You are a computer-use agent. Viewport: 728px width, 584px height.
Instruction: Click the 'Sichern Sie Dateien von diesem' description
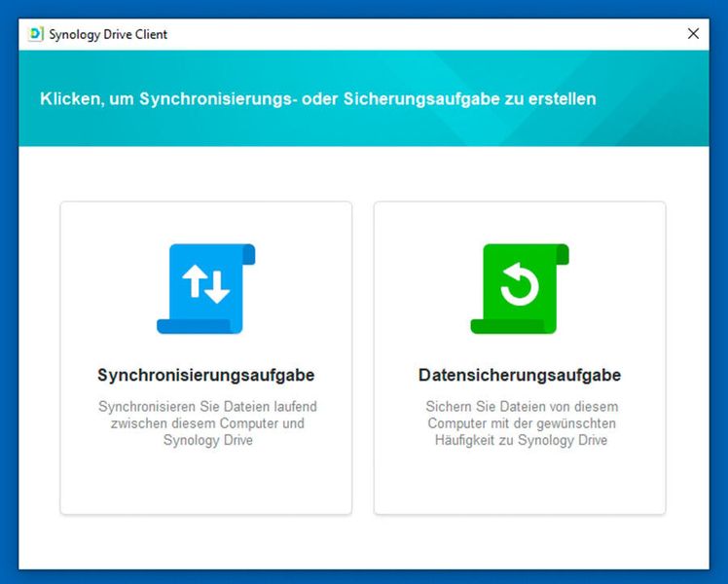pyautogui.click(x=522, y=422)
